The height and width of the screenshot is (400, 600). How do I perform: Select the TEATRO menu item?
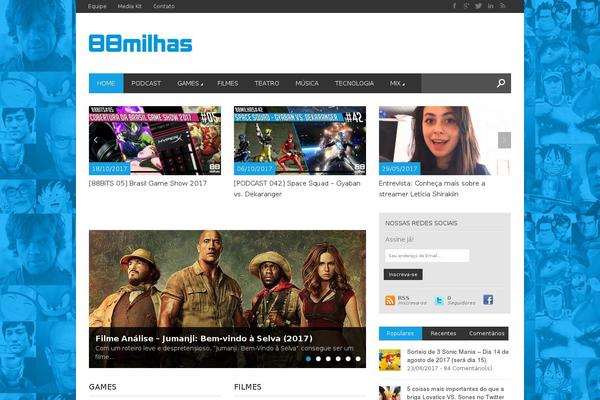[x=267, y=83]
